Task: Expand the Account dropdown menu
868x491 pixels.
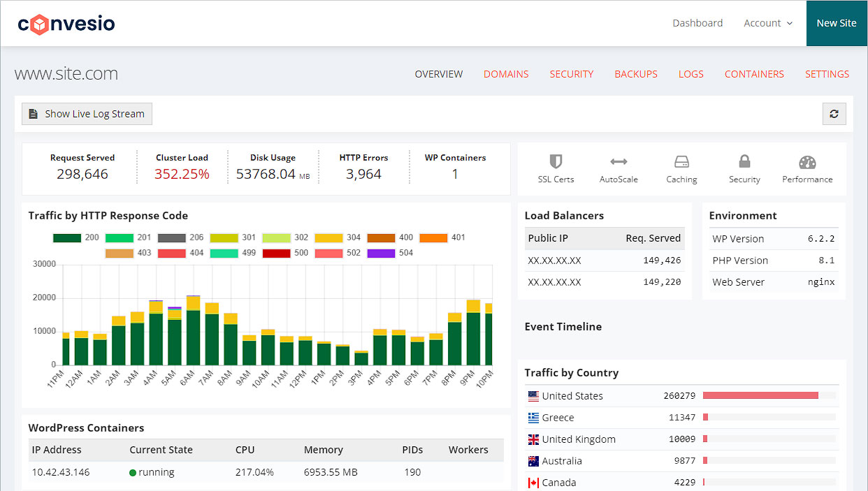Action: 767,23
